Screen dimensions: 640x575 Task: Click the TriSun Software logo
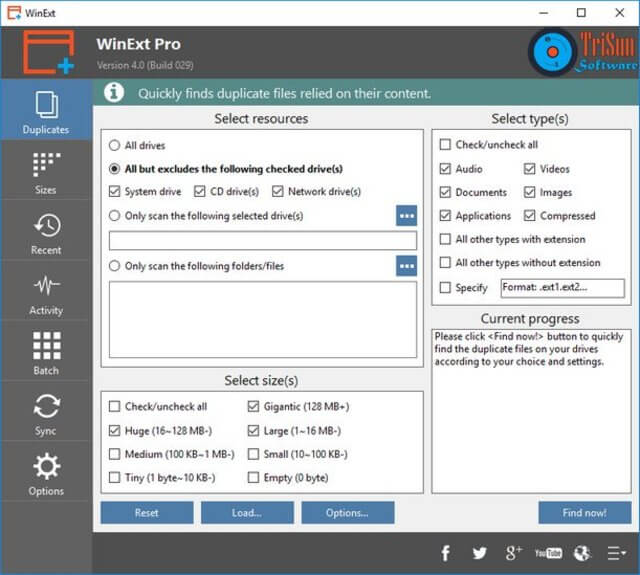click(x=583, y=52)
